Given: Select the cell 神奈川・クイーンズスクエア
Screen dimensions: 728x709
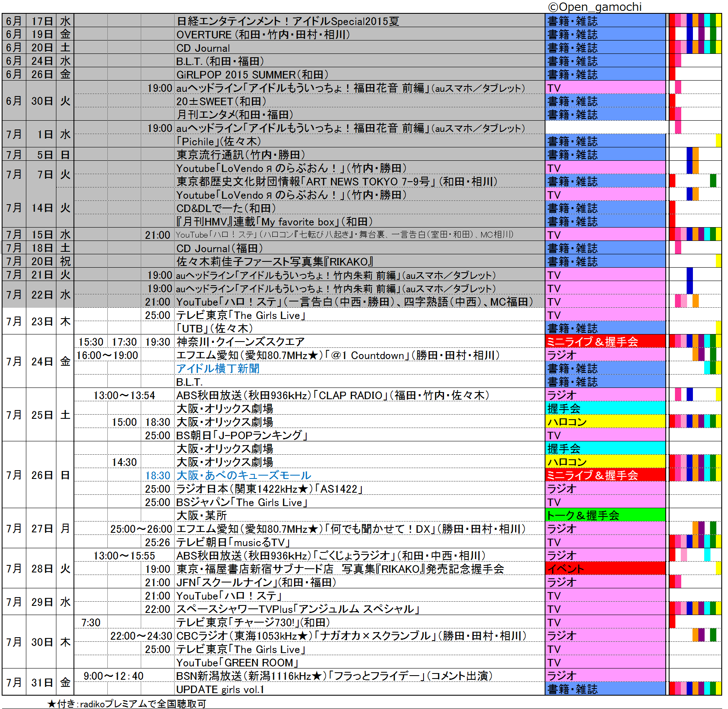Looking at the screenshot, I should (360, 342).
